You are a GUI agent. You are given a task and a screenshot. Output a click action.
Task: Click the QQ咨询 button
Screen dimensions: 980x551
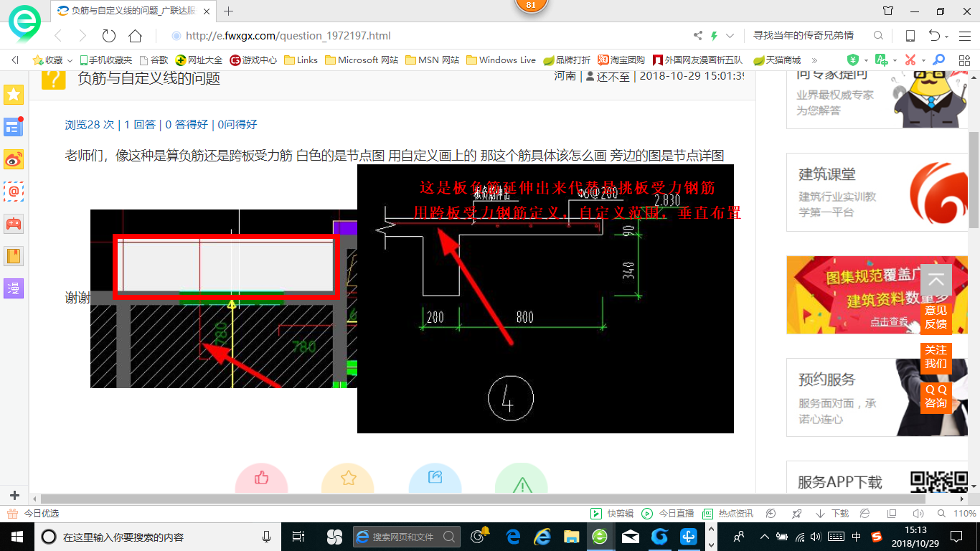pyautogui.click(x=936, y=396)
